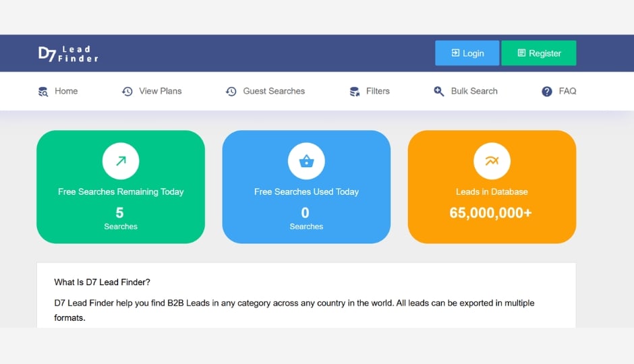634x364 pixels.
Task: Open the Home menu item
Action: point(66,91)
